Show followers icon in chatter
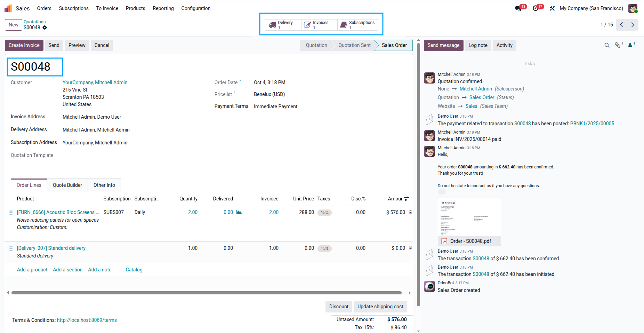 tap(630, 45)
